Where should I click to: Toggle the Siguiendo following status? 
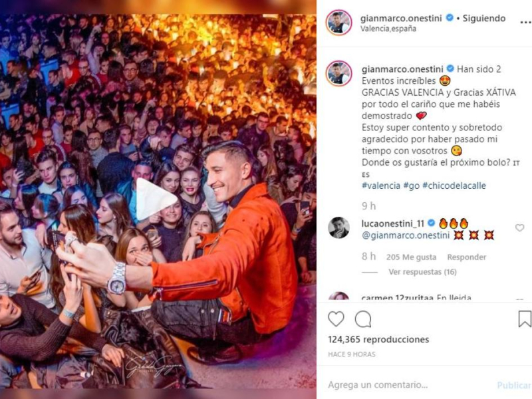point(484,19)
